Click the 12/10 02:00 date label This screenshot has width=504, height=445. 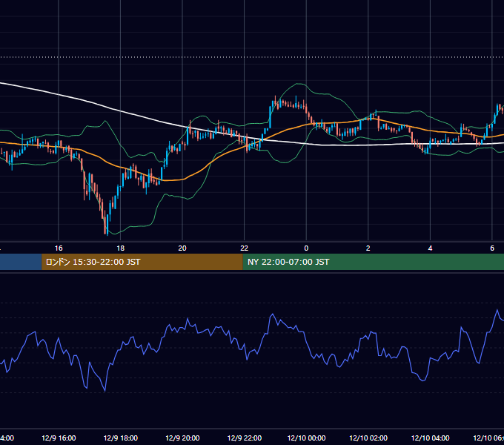click(x=368, y=438)
